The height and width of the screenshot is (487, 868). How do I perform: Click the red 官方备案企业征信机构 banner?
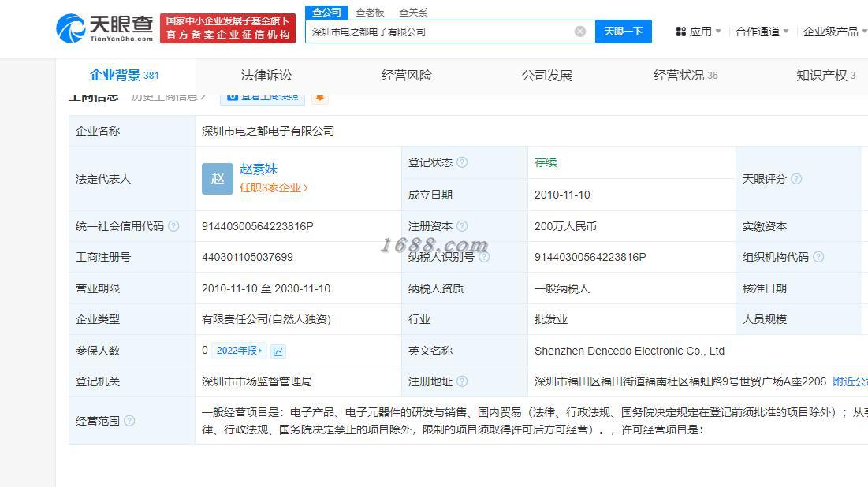click(228, 28)
